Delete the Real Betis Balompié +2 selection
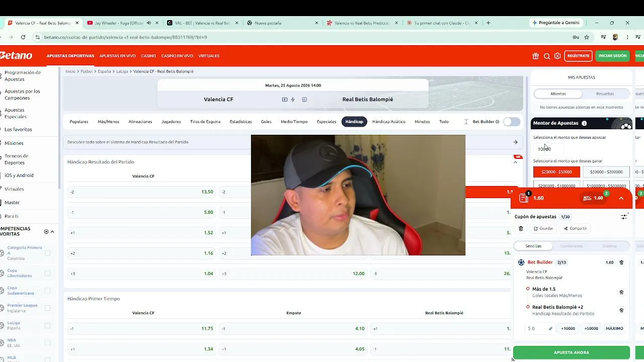Image resolution: width=644 pixels, height=362 pixels. click(621, 310)
